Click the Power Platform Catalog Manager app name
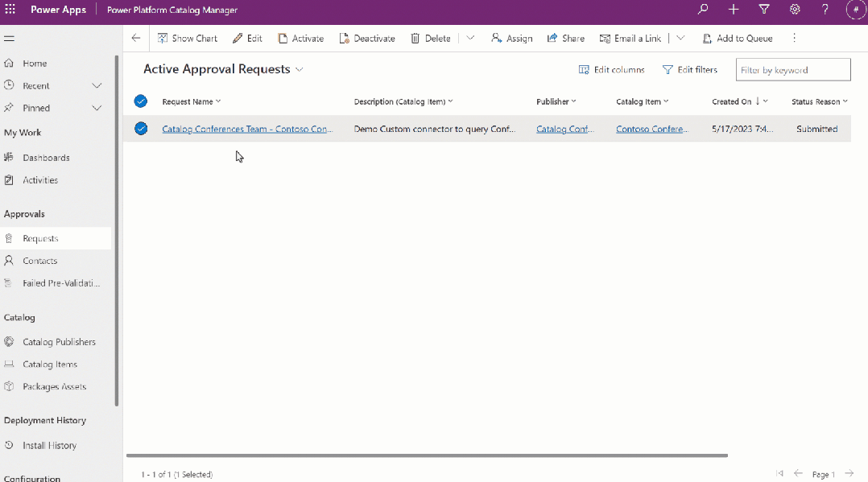The width and height of the screenshot is (868, 482). 172,10
